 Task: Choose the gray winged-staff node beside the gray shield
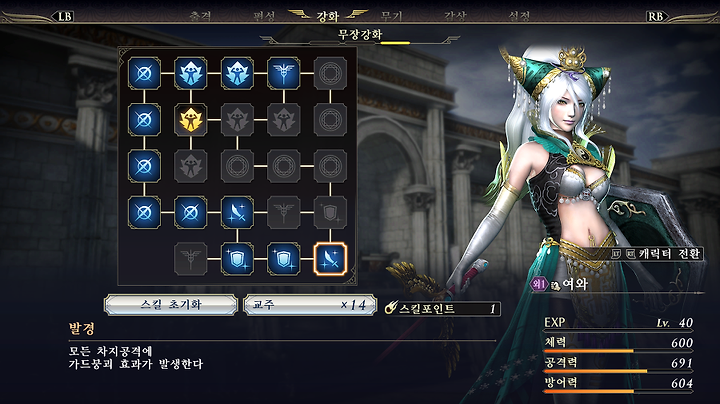284,213
